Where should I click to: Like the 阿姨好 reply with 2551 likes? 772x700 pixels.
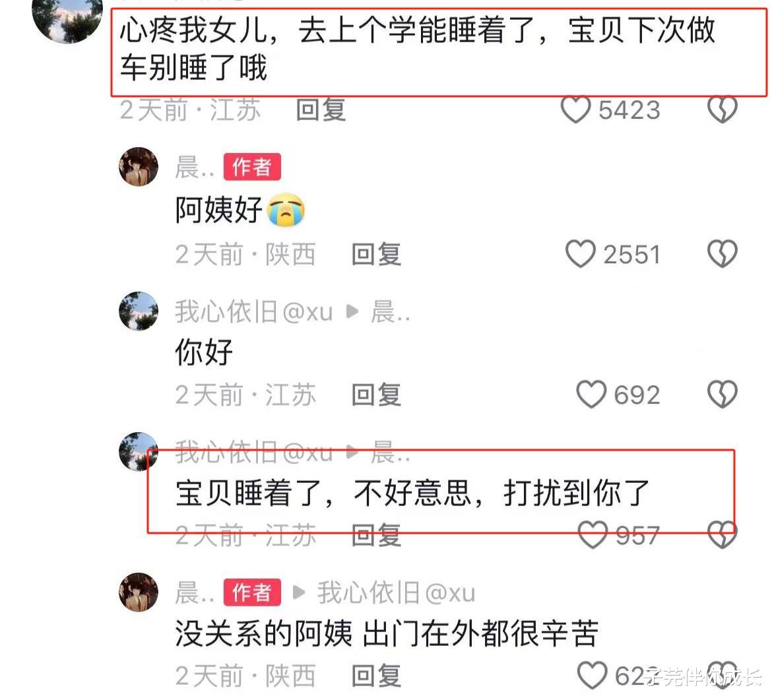click(x=581, y=254)
